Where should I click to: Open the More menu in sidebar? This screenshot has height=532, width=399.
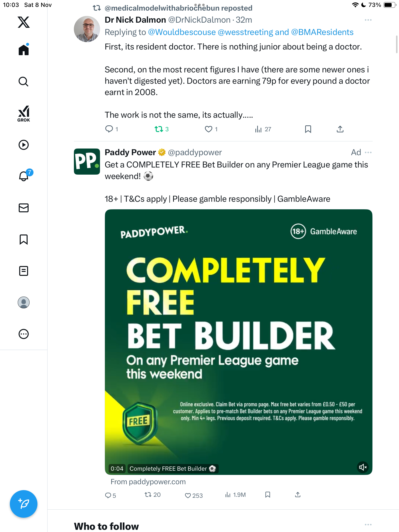(x=24, y=334)
